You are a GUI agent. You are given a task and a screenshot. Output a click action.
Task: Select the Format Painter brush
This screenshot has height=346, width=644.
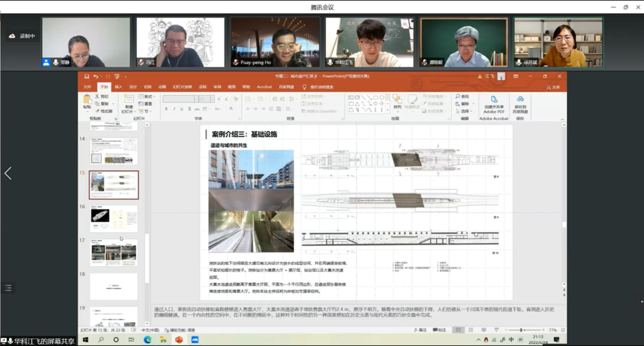(104, 111)
